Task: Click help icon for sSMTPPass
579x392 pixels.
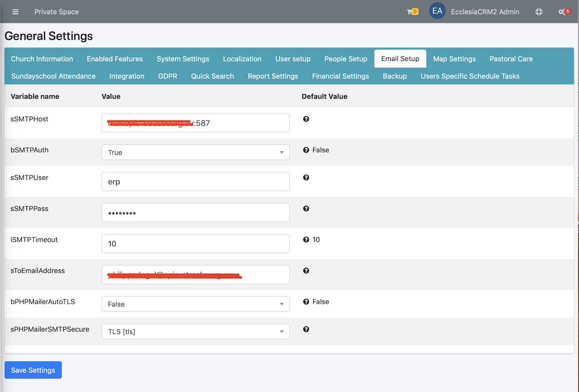Action: [x=306, y=208]
